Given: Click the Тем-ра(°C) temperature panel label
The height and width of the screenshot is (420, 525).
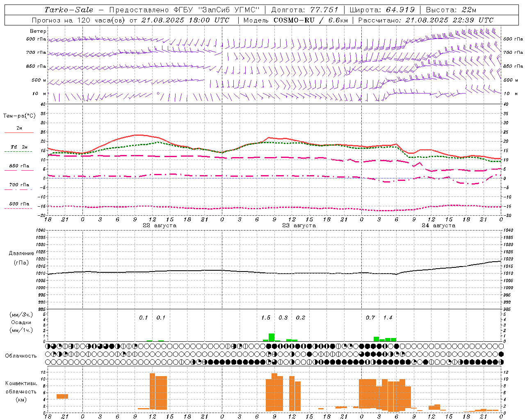Looking at the screenshot, I should coord(19,116).
